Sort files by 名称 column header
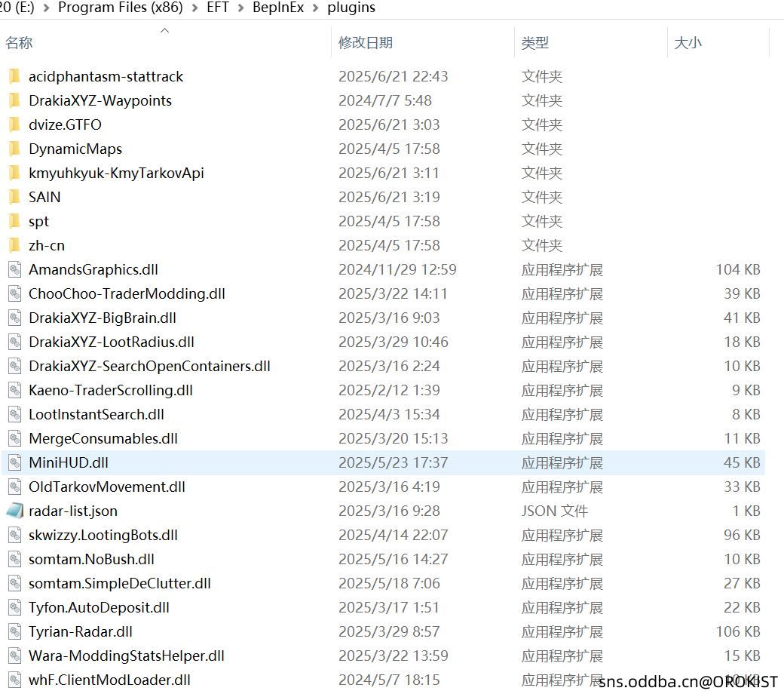 19,43
